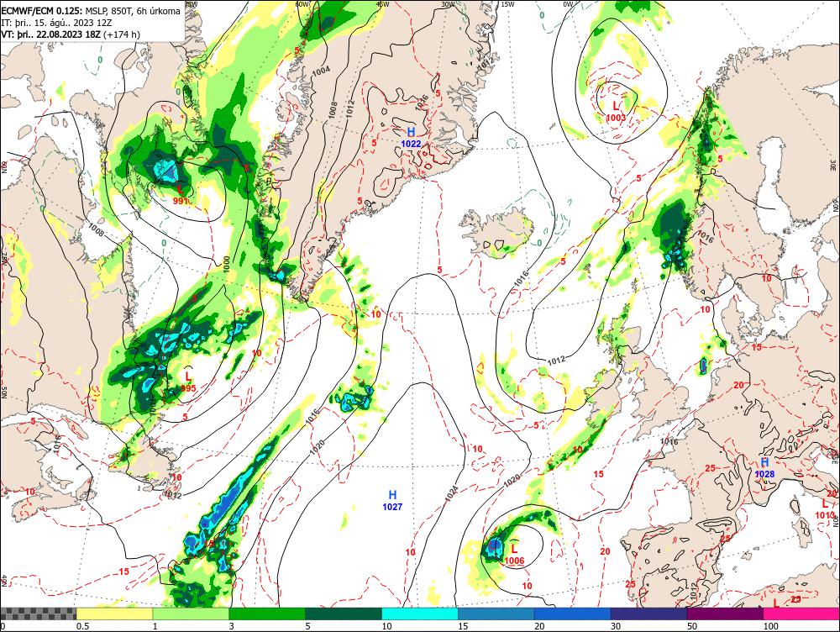
Task: Click the grey checkered 0–0.5 legend swatch
Action: coord(38,614)
